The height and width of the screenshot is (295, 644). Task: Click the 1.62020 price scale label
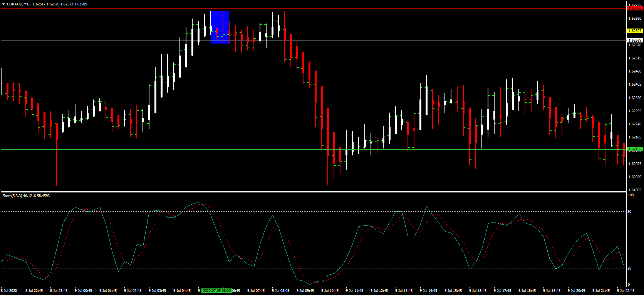coord(635,177)
